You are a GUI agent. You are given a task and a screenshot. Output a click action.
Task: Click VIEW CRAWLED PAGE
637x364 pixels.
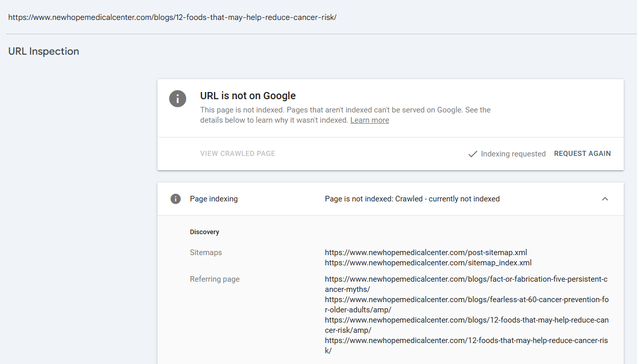click(238, 153)
